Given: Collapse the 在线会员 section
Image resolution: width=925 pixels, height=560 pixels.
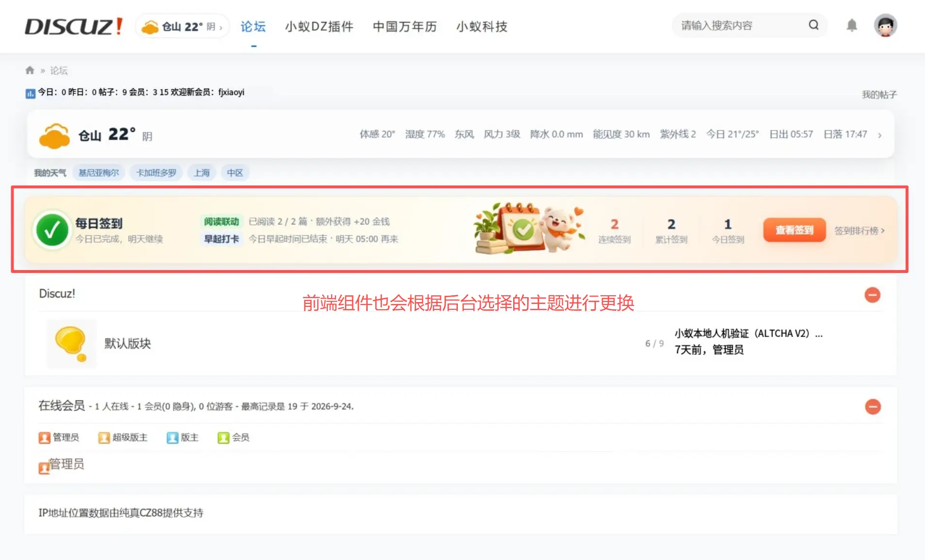Looking at the screenshot, I should coord(873,407).
